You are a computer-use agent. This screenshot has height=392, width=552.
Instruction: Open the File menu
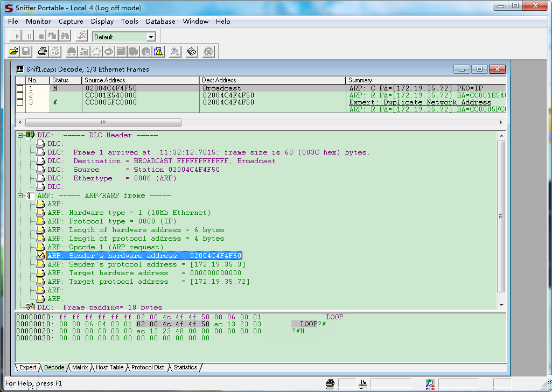click(x=13, y=22)
